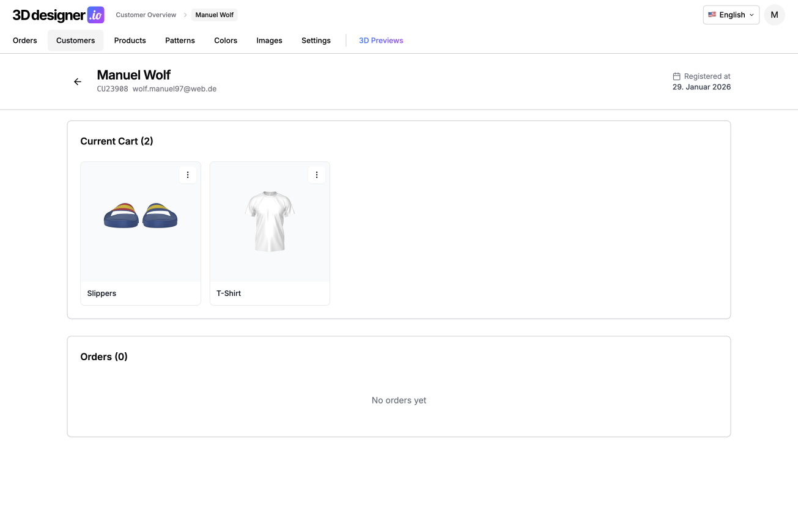Open the T-Shirt card three-dot menu
Screen dimensions: 798x532
point(317,175)
